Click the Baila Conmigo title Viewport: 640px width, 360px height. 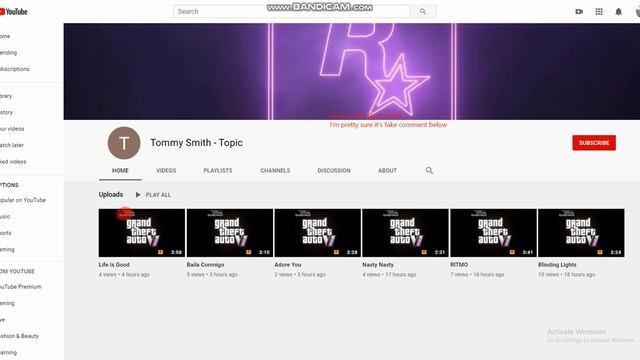(205, 264)
